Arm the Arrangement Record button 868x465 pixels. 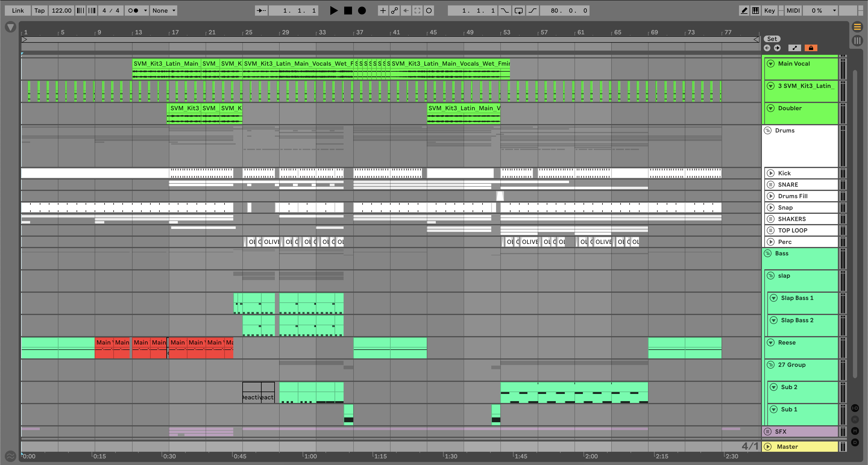coord(362,11)
